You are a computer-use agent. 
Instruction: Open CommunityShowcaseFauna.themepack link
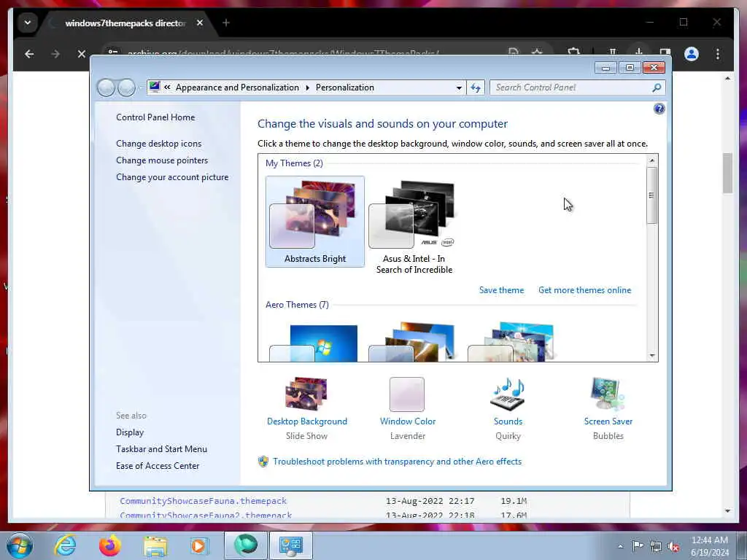point(204,501)
